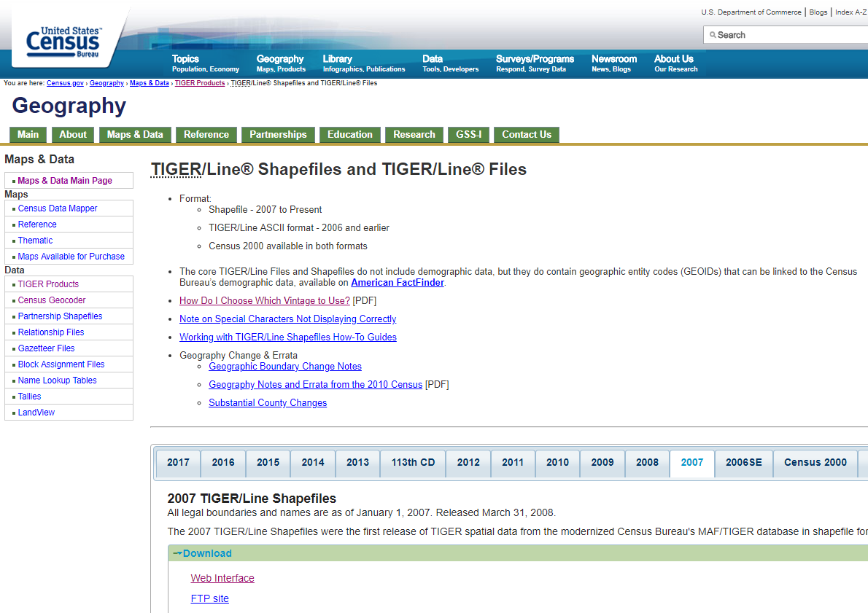The image size is (868, 613).
Task: Open Census Data Mapper sidebar link
Action: point(58,208)
